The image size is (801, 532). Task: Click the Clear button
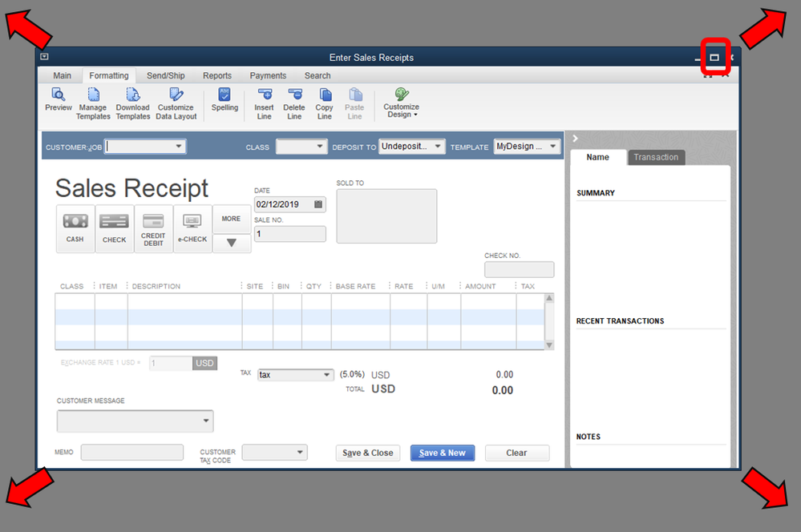(517, 453)
